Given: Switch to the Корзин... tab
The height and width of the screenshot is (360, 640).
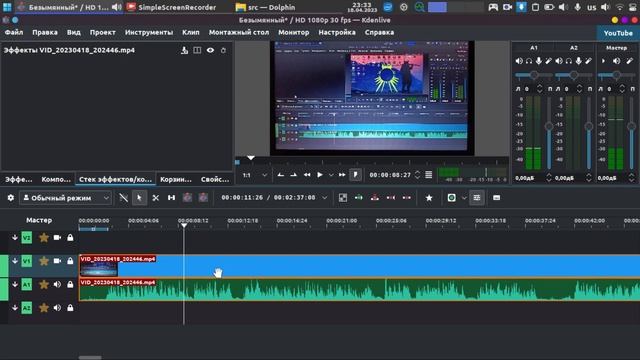Looking at the screenshot, I should (x=176, y=179).
